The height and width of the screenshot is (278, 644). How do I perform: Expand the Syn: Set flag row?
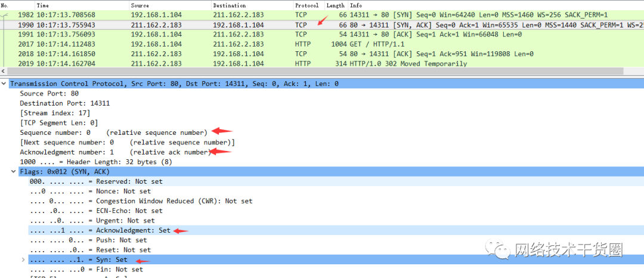pos(24,260)
